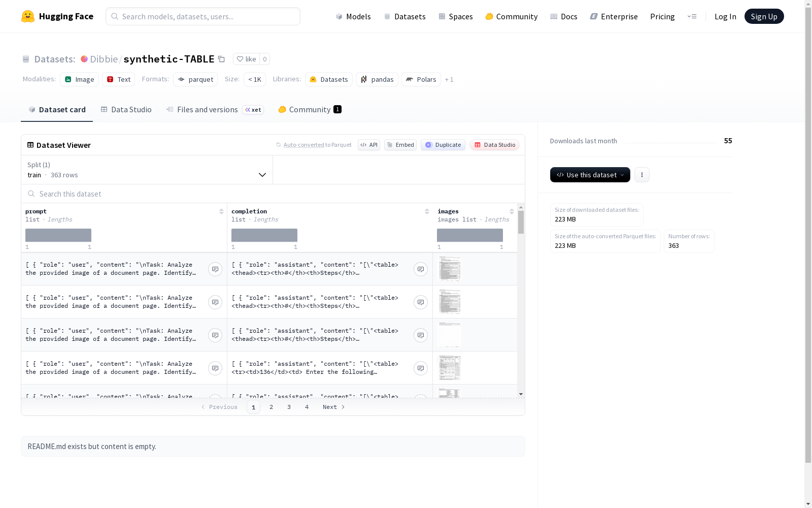The image size is (812, 508).
Task: Open the Community tab of the dataset
Action: pos(310,110)
